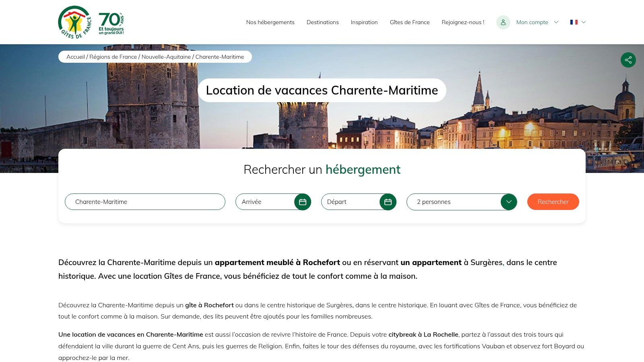Click Charente-Maritime in the breadcrumb
The image size is (644, 362).
pos(220,57)
